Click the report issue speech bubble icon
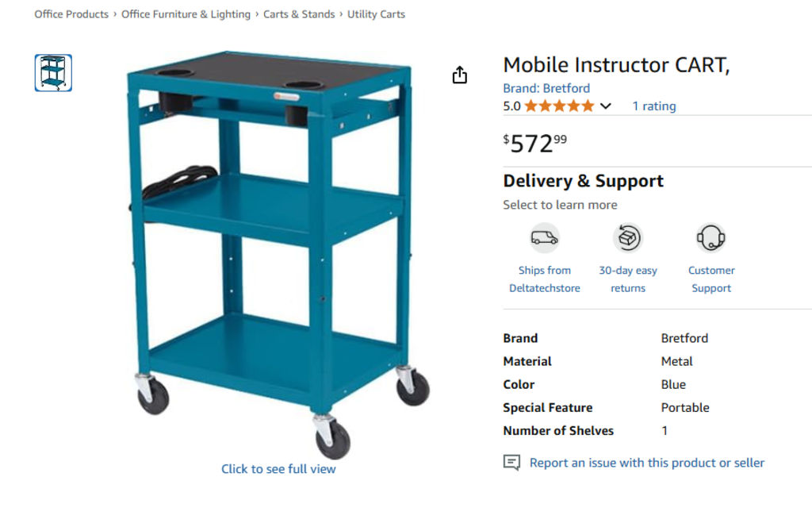The width and height of the screenshot is (812, 523). click(512, 463)
